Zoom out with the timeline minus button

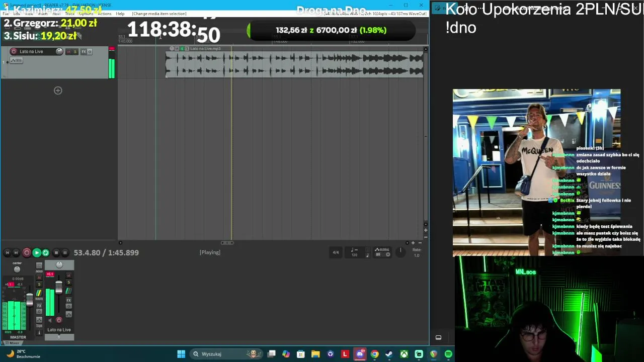coord(420,243)
